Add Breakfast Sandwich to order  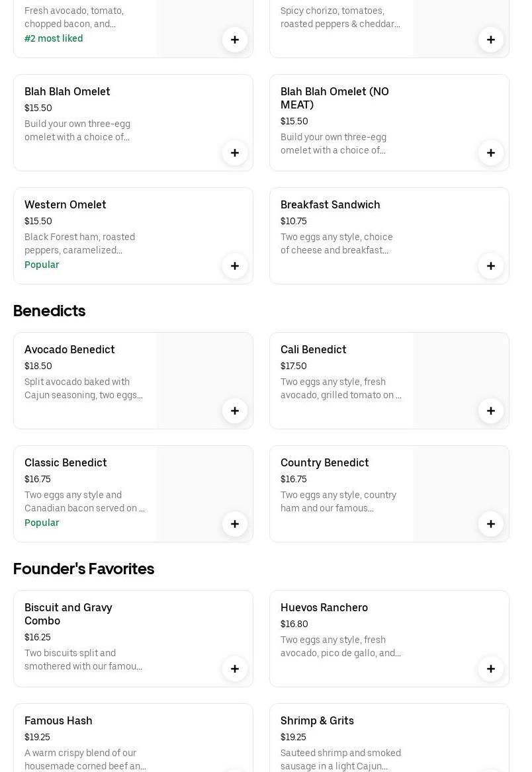click(x=491, y=266)
